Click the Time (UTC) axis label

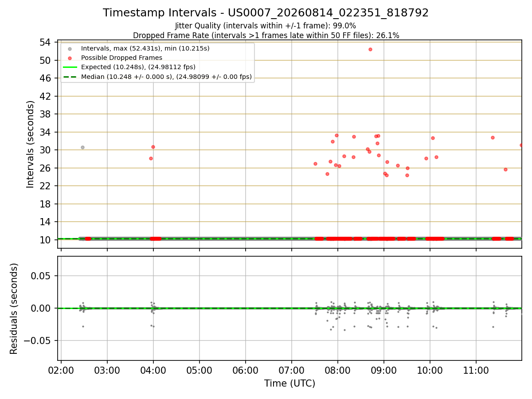pos(290,383)
